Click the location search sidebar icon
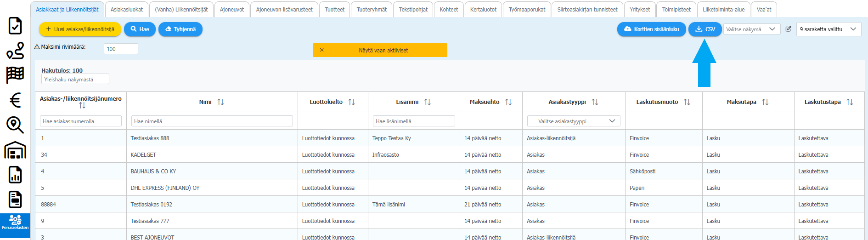The width and height of the screenshot is (868, 240). tap(15, 125)
